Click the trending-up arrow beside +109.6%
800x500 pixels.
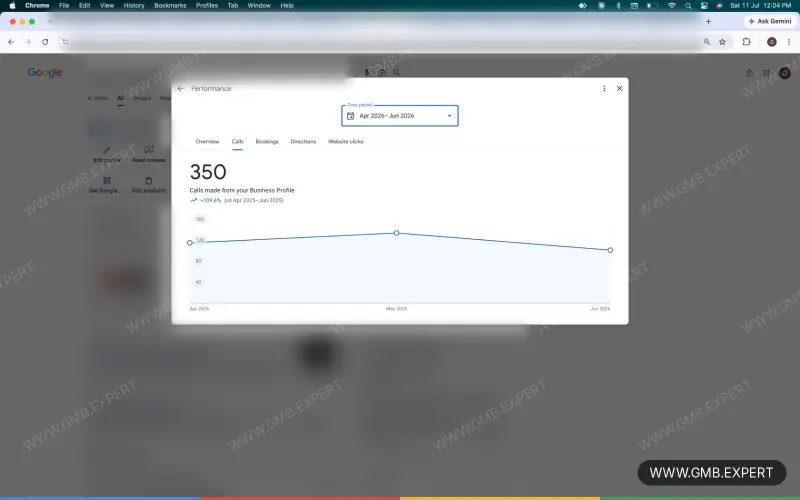(193, 201)
